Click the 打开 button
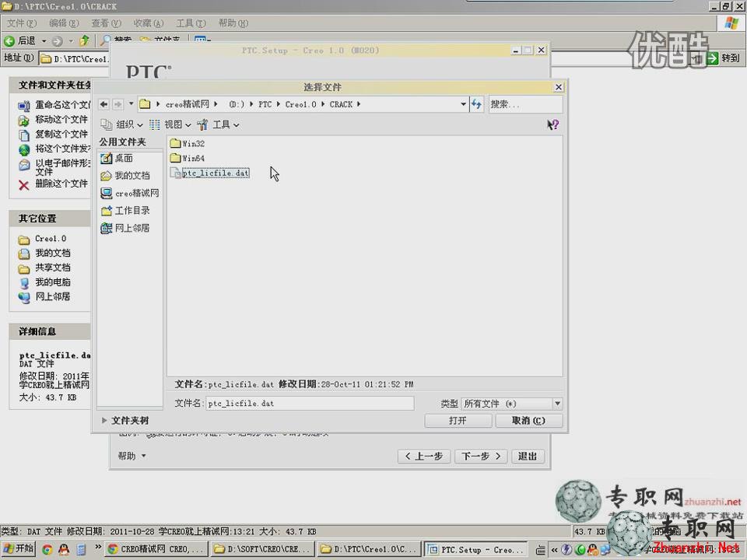The height and width of the screenshot is (560, 747). pos(458,421)
